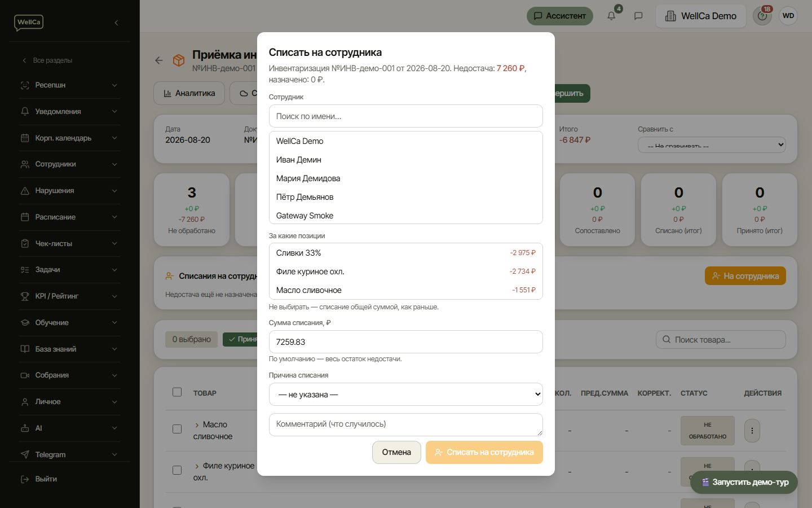Open the Личное sidebar menu

click(x=69, y=402)
